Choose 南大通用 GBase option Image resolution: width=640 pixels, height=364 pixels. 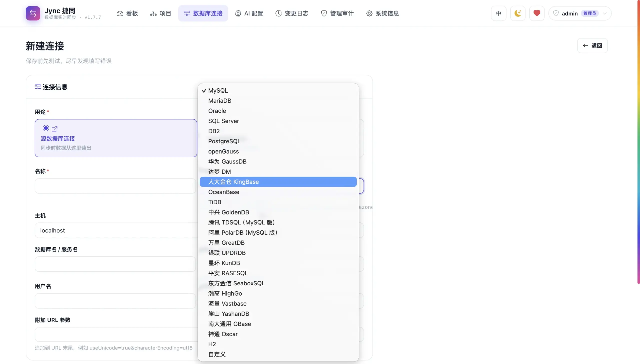[278, 324]
